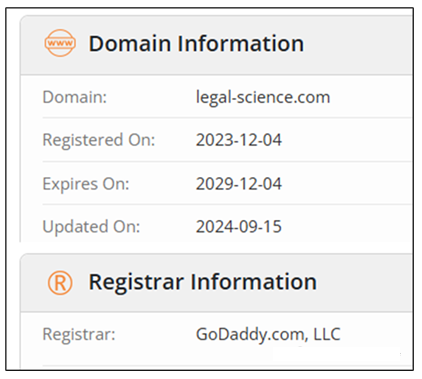Viewport: 422px width, 379px height.
Task: Click the orange www globe icon
Action: [60, 43]
